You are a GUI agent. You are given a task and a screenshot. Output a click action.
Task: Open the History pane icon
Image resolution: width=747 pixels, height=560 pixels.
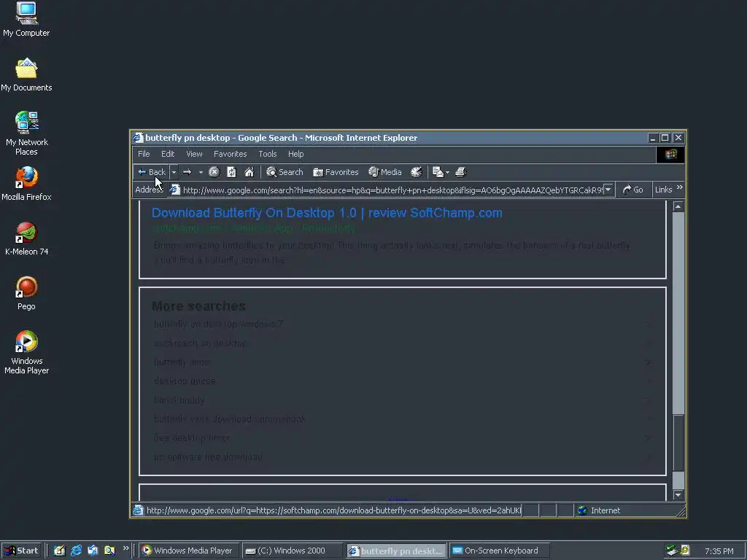[417, 172]
